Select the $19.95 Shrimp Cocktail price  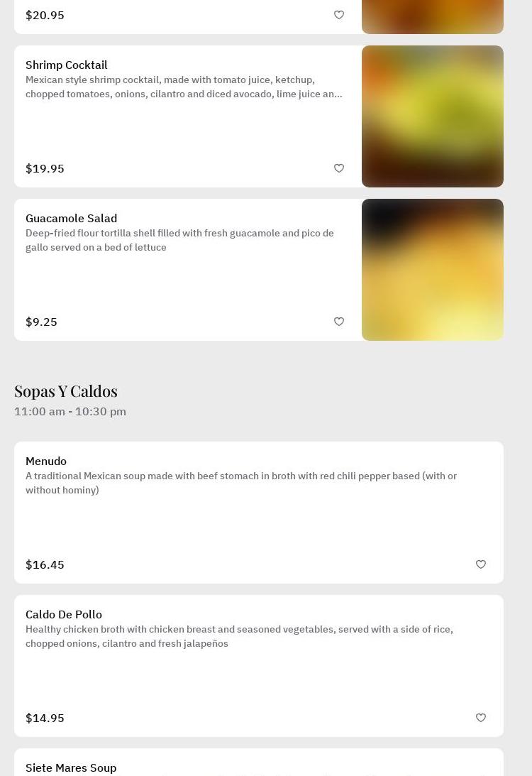coord(45,168)
